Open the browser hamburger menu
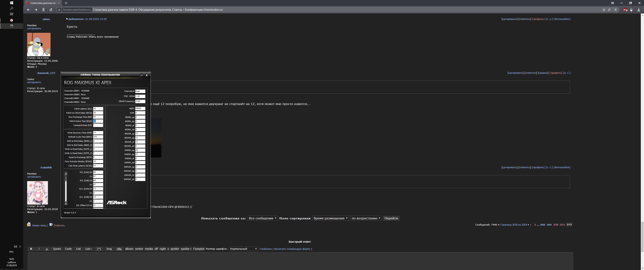 click(613, 3)
